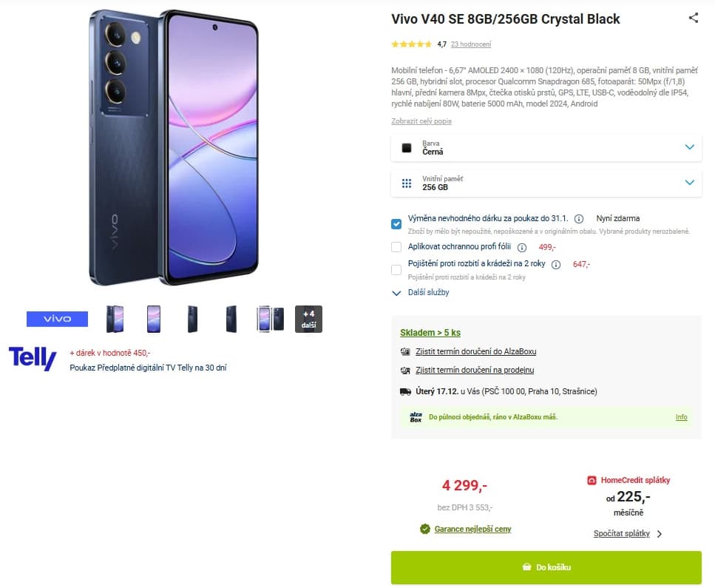The height and width of the screenshot is (588, 715).
Task: Click the vivo brand logo badge
Action: coord(57,319)
